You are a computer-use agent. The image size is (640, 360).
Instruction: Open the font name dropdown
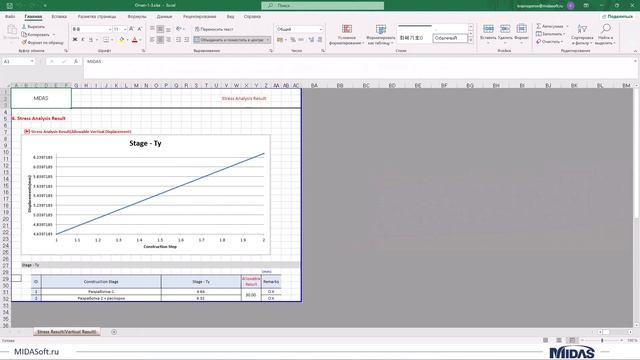(x=109, y=29)
